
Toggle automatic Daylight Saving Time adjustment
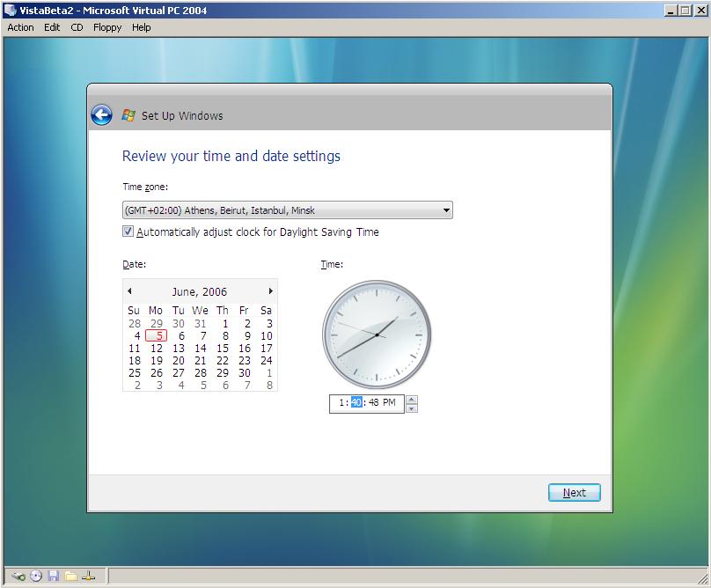click(128, 232)
